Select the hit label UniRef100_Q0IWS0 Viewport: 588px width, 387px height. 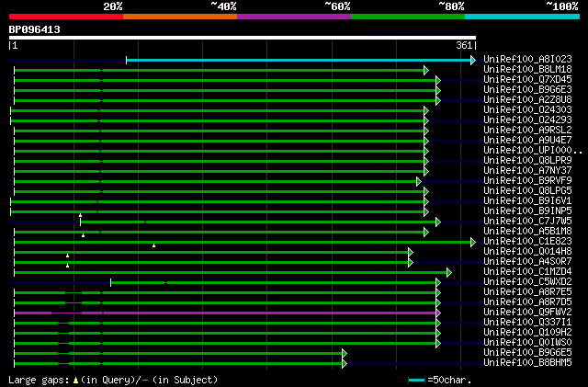click(527, 343)
